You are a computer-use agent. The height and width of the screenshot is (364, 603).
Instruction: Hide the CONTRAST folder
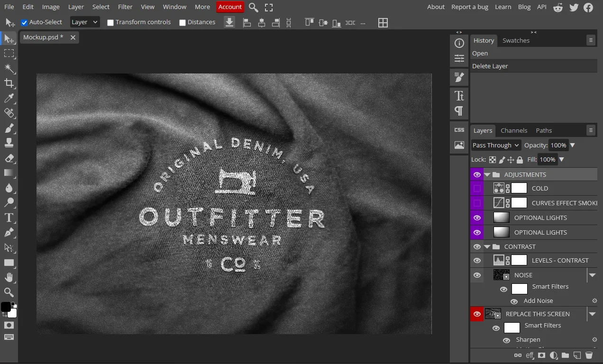(x=477, y=246)
